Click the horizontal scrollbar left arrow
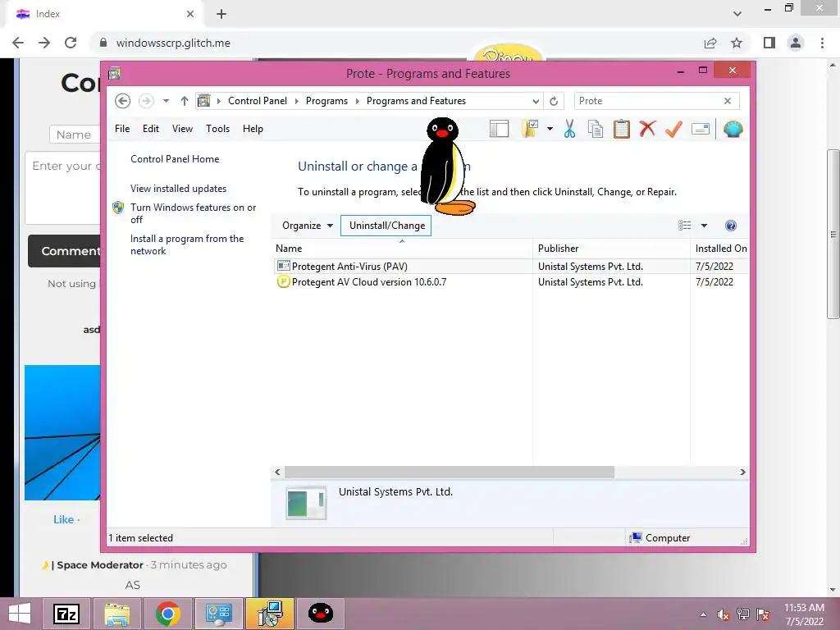The height and width of the screenshot is (630, 840). click(277, 472)
